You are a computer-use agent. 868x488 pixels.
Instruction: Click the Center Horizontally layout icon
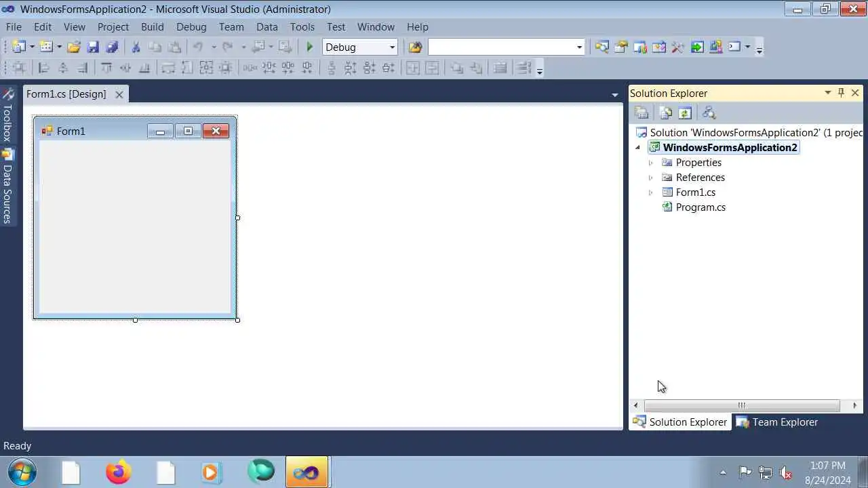click(x=413, y=68)
